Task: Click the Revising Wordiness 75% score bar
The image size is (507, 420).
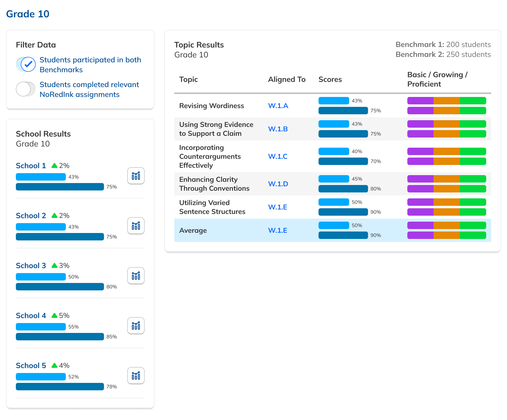Action: click(343, 111)
